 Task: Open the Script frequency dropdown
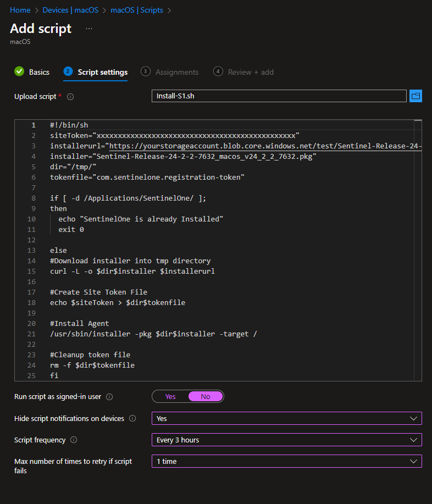tap(286, 440)
